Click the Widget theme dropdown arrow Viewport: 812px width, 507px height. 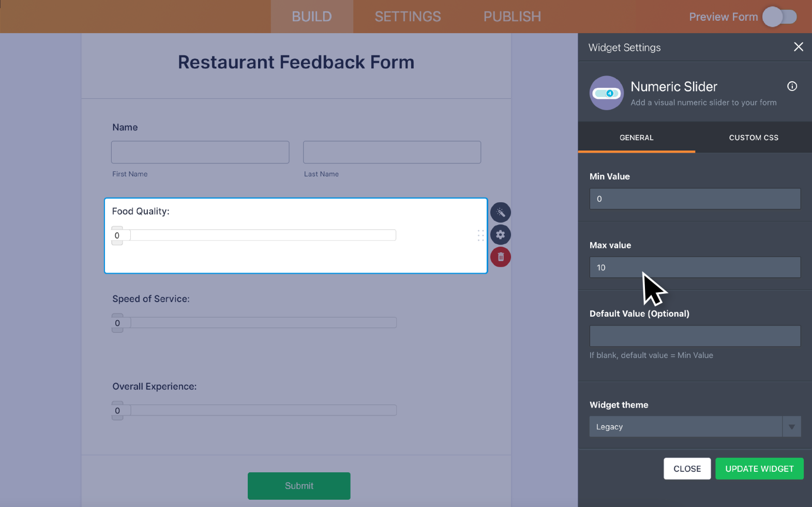click(791, 427)
